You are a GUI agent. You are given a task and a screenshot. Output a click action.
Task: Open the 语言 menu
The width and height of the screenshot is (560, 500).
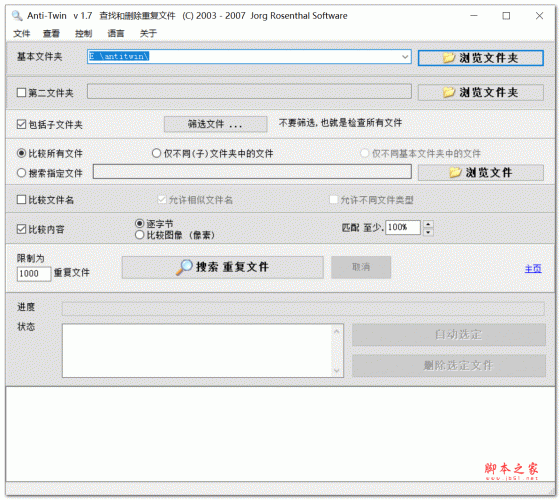[x=116, y=34]
